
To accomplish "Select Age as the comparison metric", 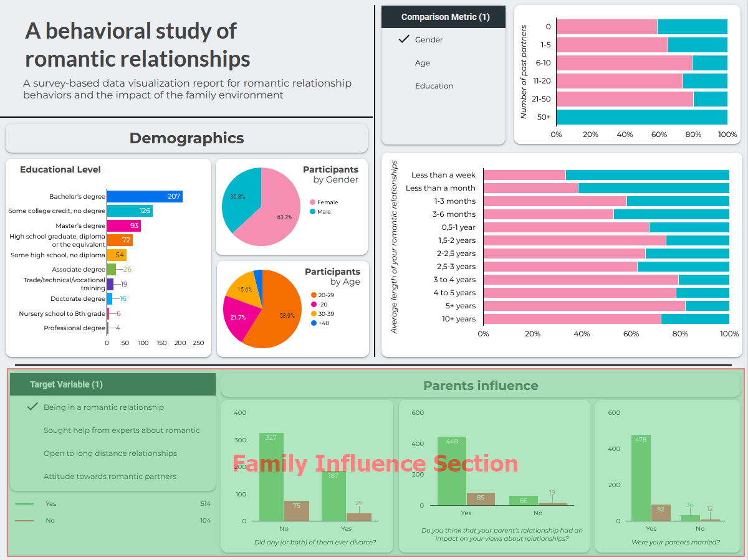I will tap(422, 63).
